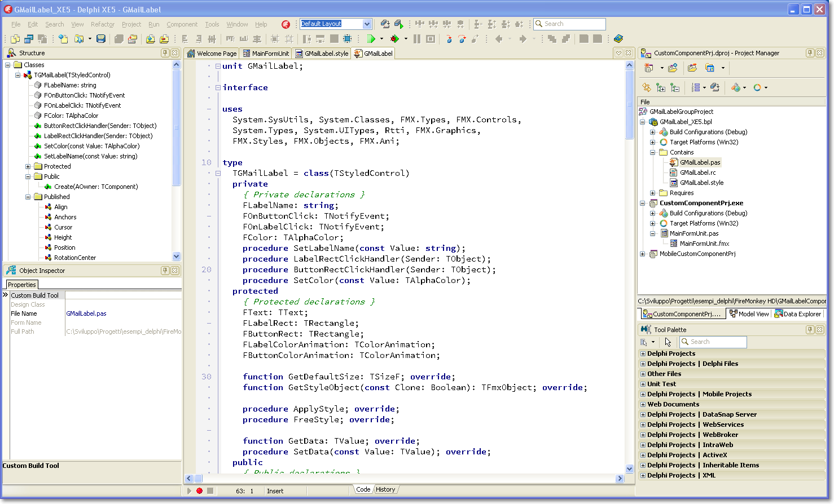Expand the Protected folder in Structure tree
The image size is (834, 504).
click(x=28, y=166)
